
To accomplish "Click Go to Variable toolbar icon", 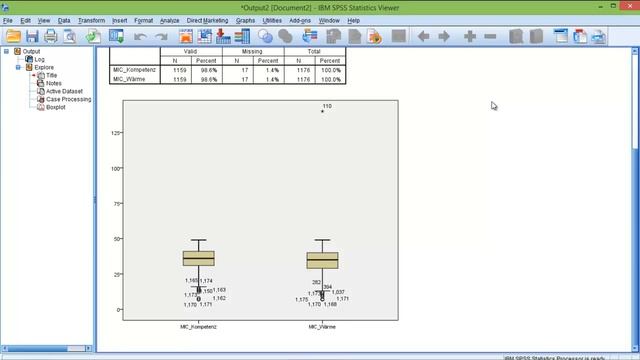I will tap(223, 36).
